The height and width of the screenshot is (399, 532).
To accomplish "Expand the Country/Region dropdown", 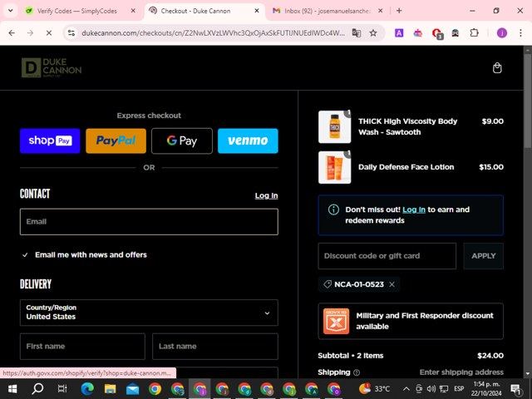I will pyautogui.click(x=149, y=313).
